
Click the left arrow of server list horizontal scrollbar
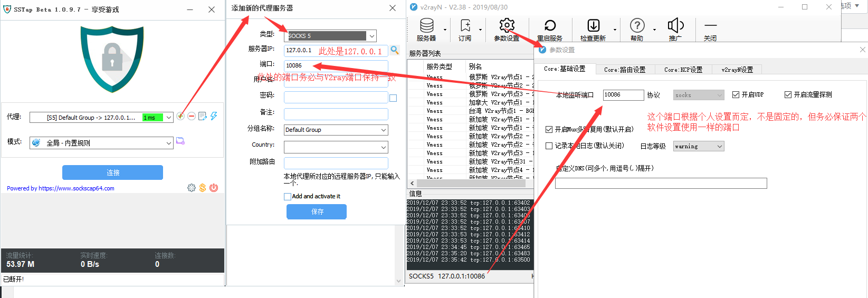(412, 183)
